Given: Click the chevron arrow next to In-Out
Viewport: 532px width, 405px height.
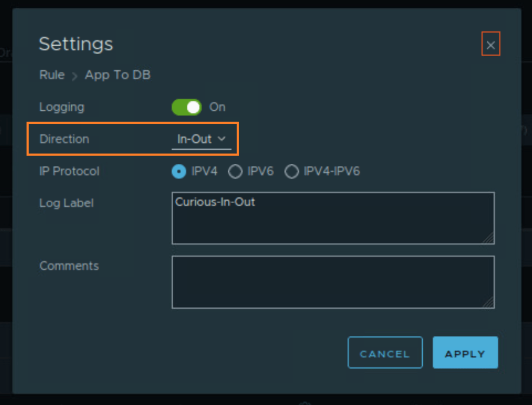Looking at the screenshot, I should [x=222, y=139].
